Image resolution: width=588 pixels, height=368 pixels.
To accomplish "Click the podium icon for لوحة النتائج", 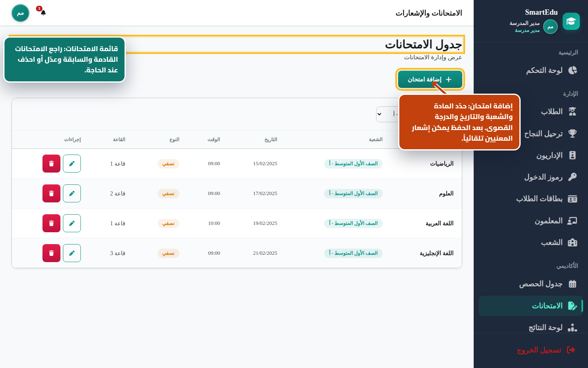I will pos(572,328).
